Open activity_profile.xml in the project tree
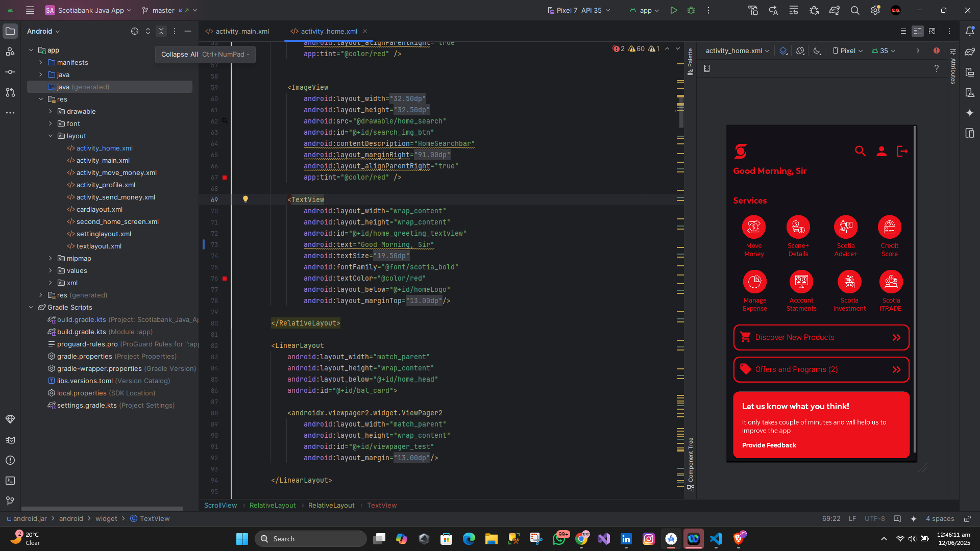 coord(106,185)
